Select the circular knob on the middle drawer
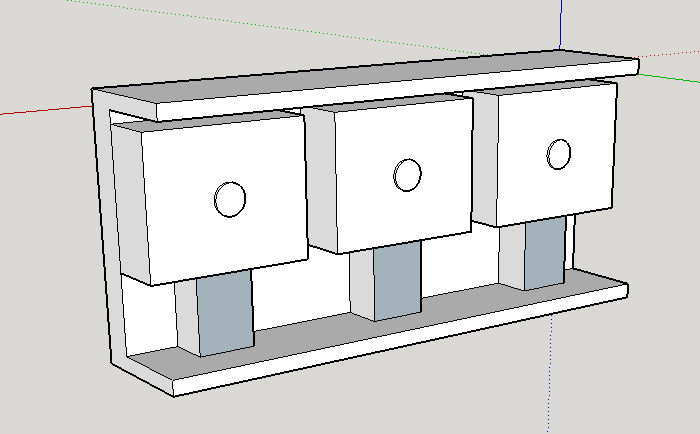Viewport: 700px width, 434px height. (407, 175)
